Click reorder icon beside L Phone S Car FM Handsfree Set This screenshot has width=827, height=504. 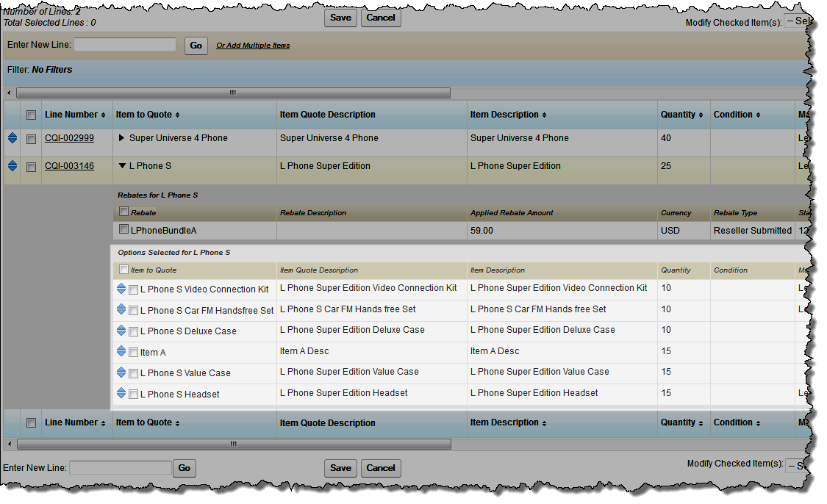[121, 310]
